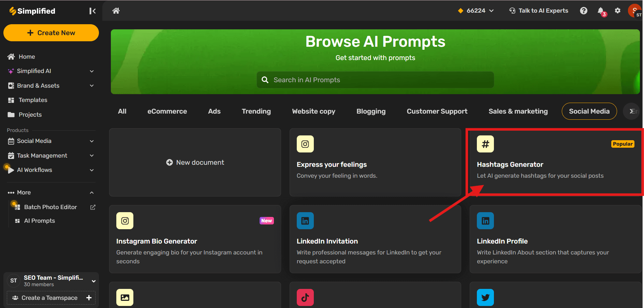Open AI Prompts in the sidebar
Viewport: 644px width, 308px height.
[x=39, y=221]
